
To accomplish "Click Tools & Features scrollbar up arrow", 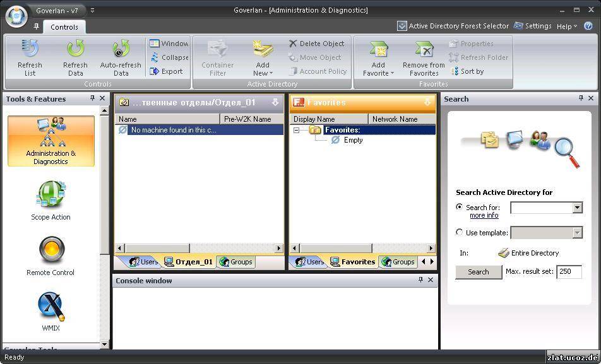I will 104,111.
